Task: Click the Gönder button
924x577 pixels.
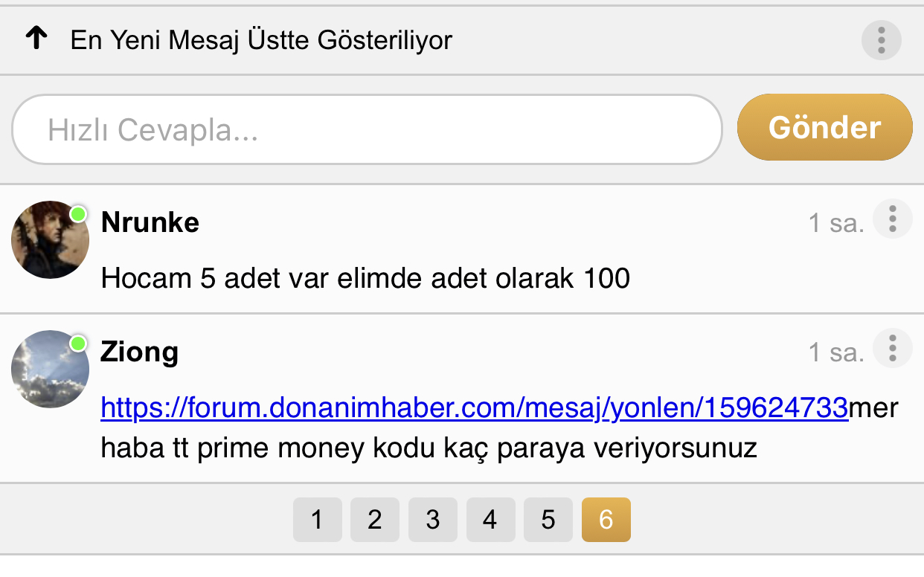Action: click(x=824, y=127)
